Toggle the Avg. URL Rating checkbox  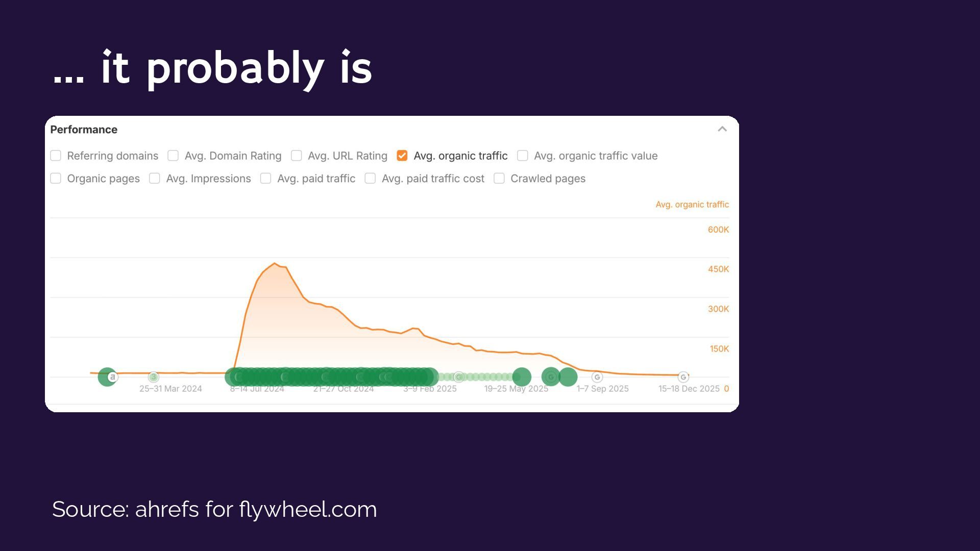coord(296,156)
